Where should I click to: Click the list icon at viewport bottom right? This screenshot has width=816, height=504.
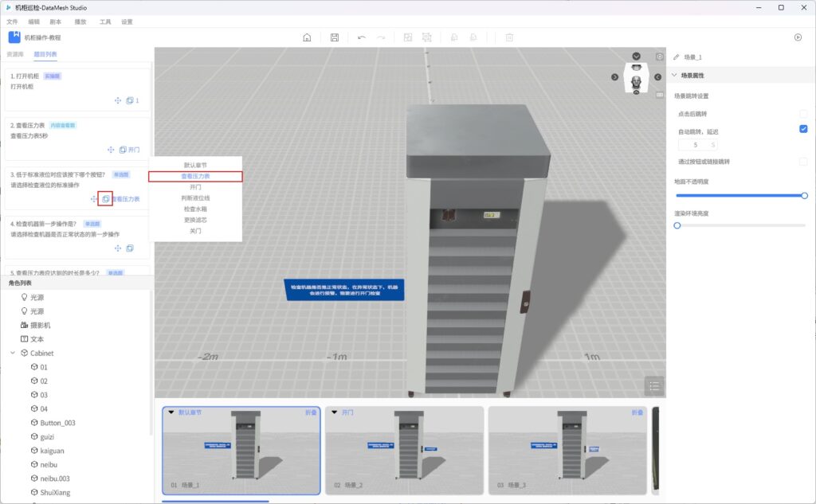tap(654, 386)
